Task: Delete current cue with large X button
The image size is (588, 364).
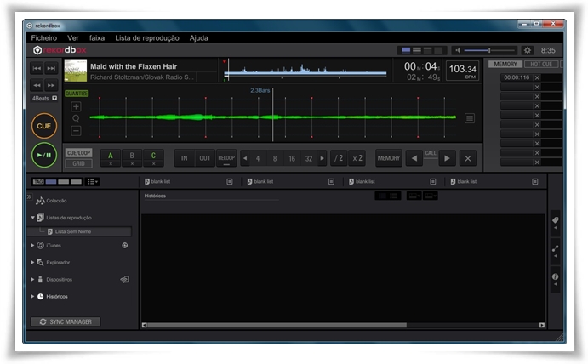Action: [x=468, y=158]
